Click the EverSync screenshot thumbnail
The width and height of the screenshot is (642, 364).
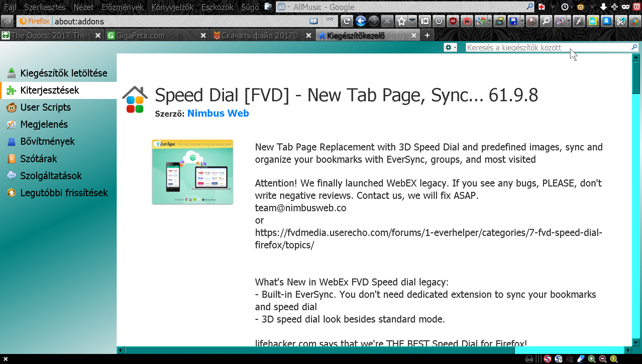[x=193, y=172]
